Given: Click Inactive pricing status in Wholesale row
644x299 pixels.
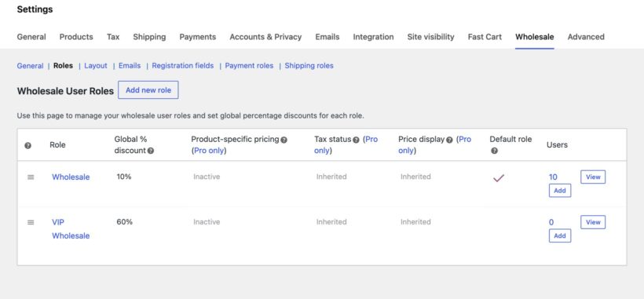Looking at the screenshot, I should [x=207, y=177].
